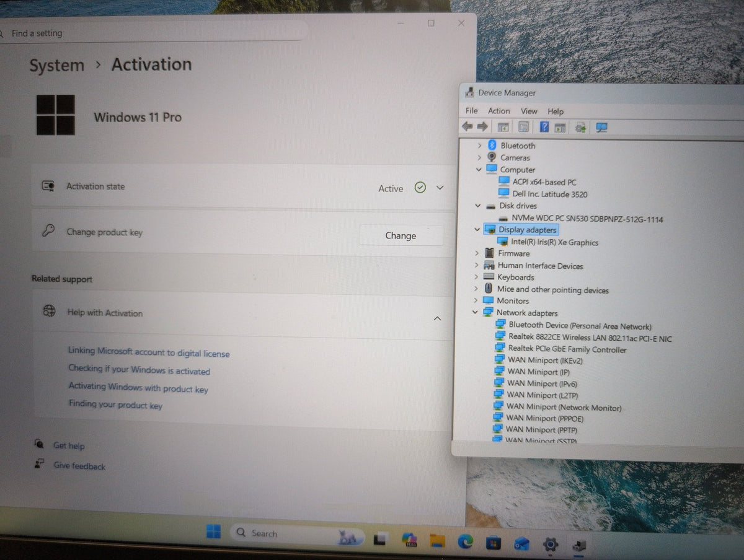The height and width of the screenshot is (560, 744).
Task: Open Task View from the taskbar
Action: 381,538
